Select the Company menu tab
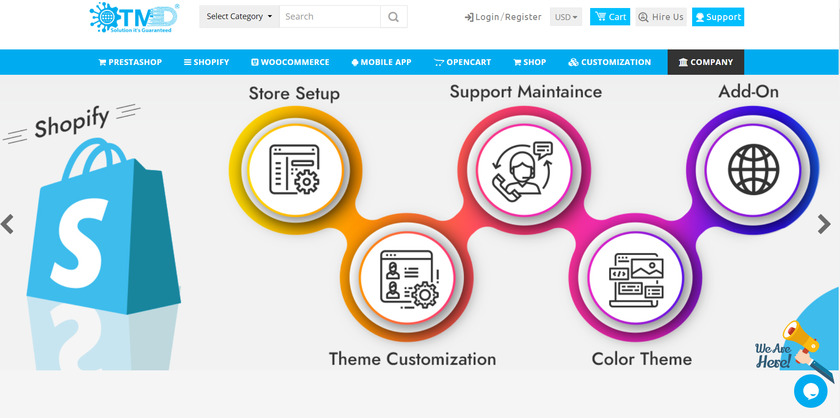Viewport: 840px width, 418px height. point(705,62)
